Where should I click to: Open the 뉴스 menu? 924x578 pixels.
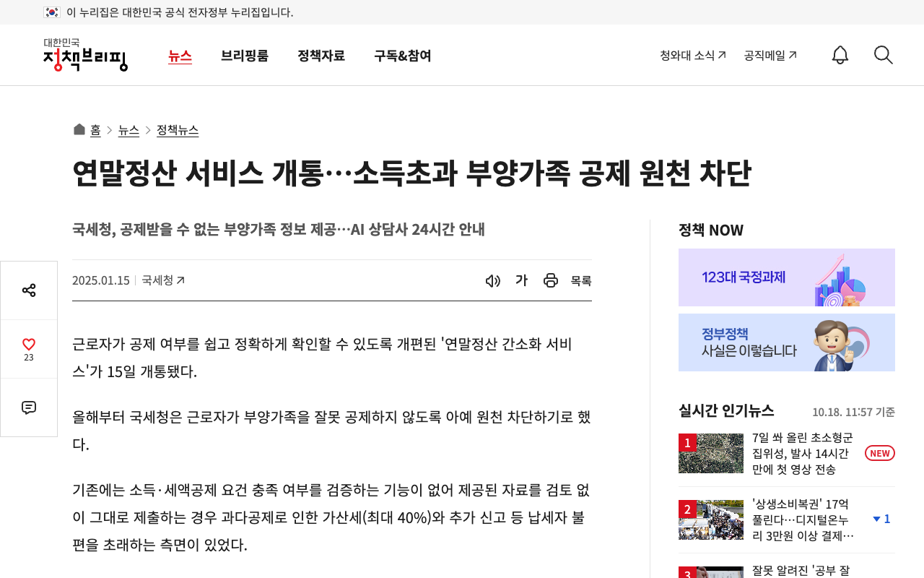(180, 56)
